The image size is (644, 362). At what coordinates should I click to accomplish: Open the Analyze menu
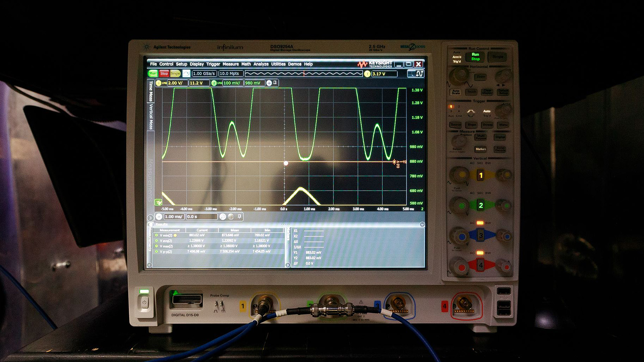(261, 64)
